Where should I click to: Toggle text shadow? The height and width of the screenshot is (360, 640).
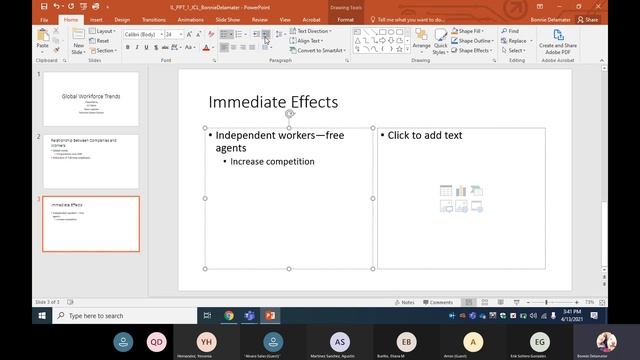156,48
